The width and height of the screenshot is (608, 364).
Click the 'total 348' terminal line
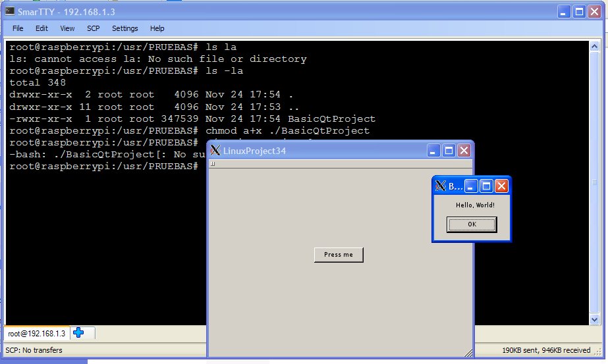click(x=38, y=82)
